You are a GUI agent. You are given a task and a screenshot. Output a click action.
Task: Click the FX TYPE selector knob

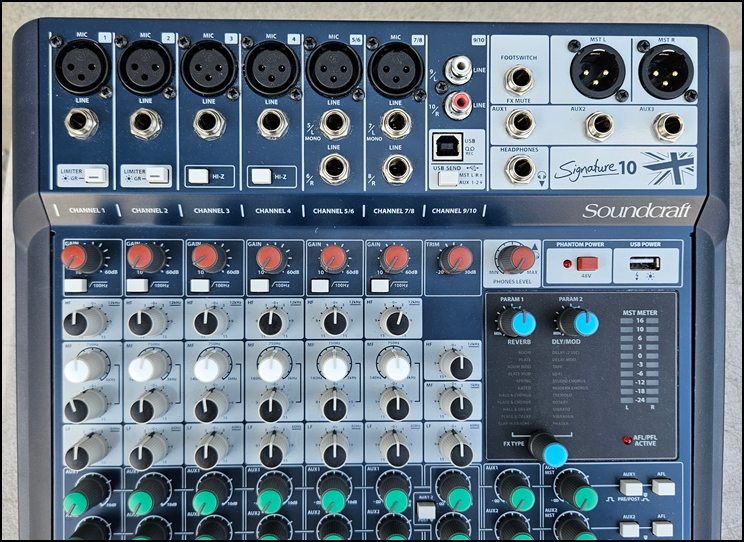[549, 449]
